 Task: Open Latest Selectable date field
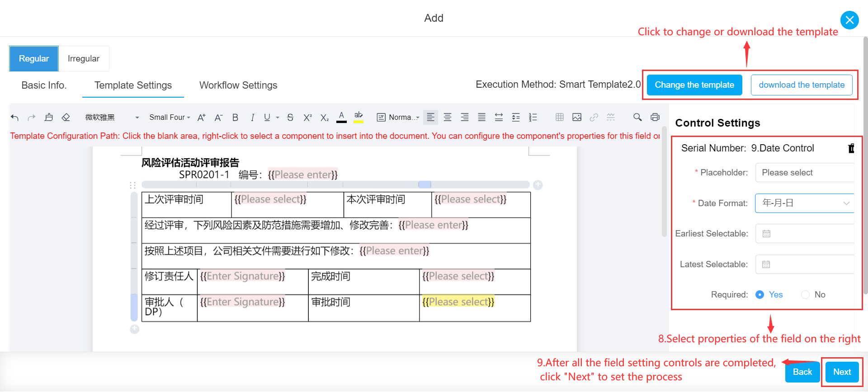pos(805,264)
